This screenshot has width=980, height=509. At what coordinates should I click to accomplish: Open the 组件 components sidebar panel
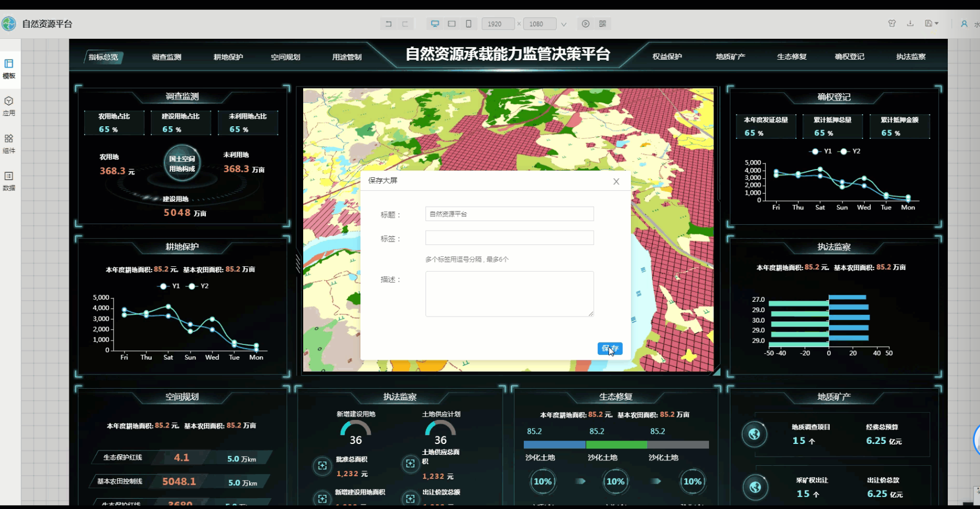(x=9, y=144)
